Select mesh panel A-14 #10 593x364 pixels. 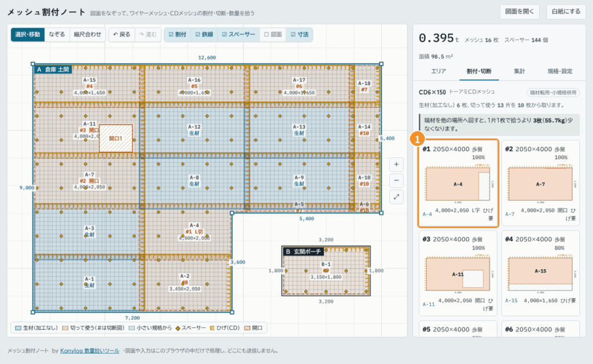point(365,130)
